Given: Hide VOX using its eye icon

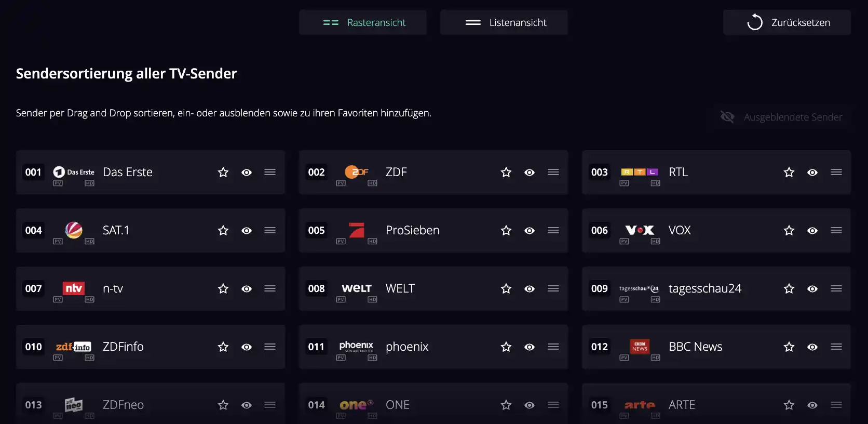Looking at the screenshot, I should click(812, 230).
